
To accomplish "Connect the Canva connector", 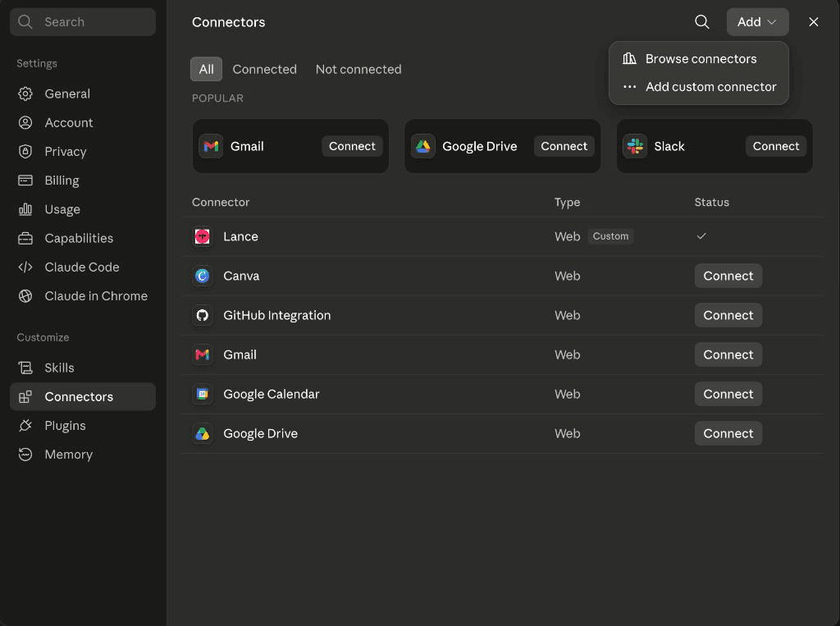I will click(x=728, y=276).
